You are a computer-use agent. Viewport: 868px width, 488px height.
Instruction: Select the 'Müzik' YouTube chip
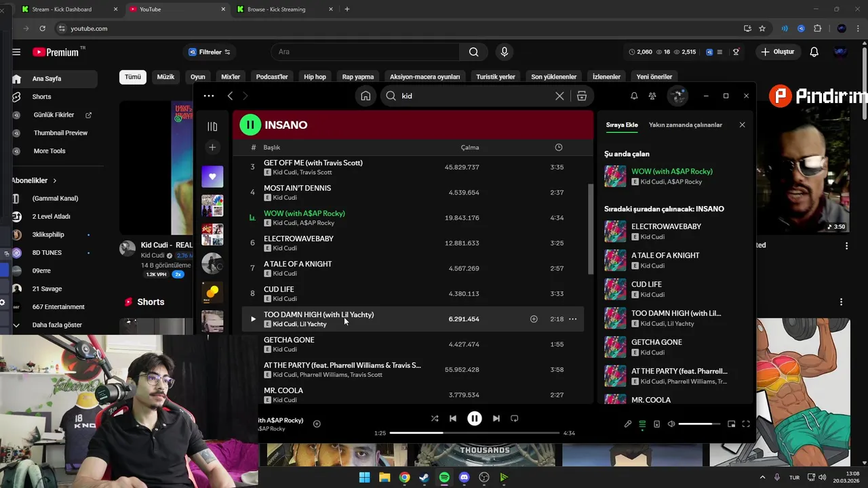pos(165,77)
